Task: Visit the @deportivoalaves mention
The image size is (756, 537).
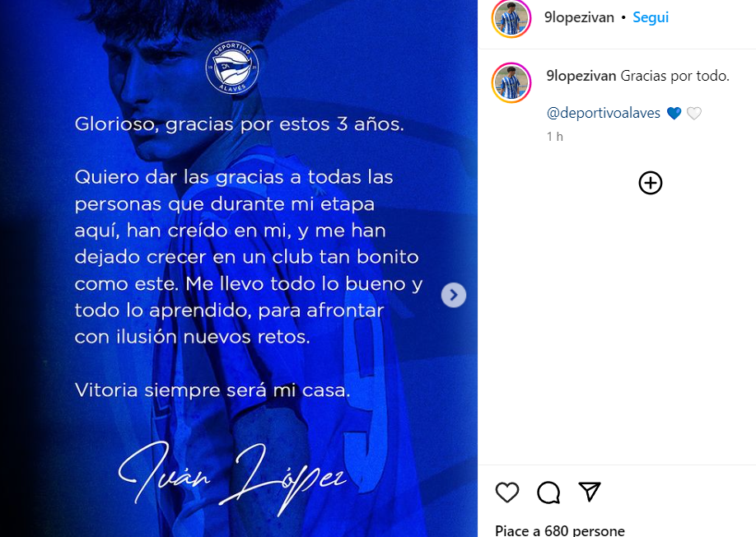Action: [603, 113]
